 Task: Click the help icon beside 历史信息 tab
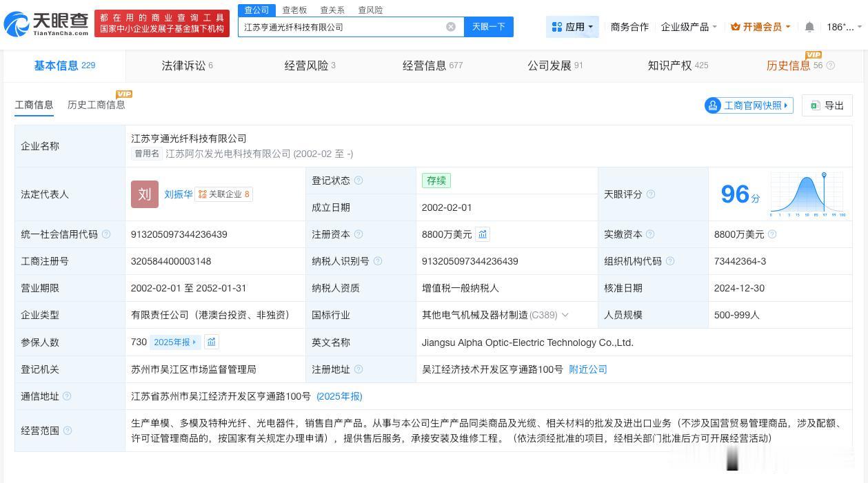[831, 65]
